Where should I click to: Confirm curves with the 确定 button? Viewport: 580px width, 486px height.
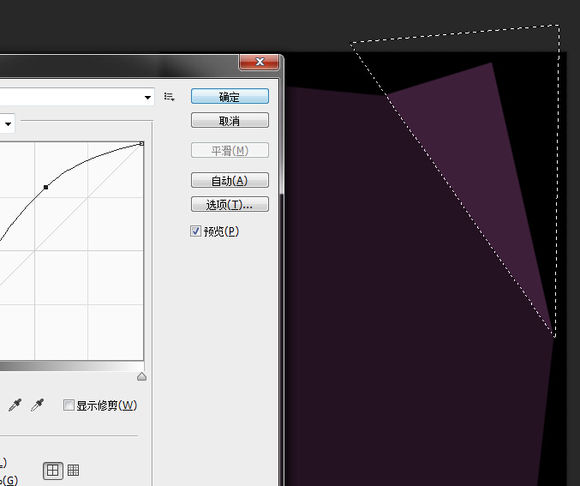(x=230, y=97)
